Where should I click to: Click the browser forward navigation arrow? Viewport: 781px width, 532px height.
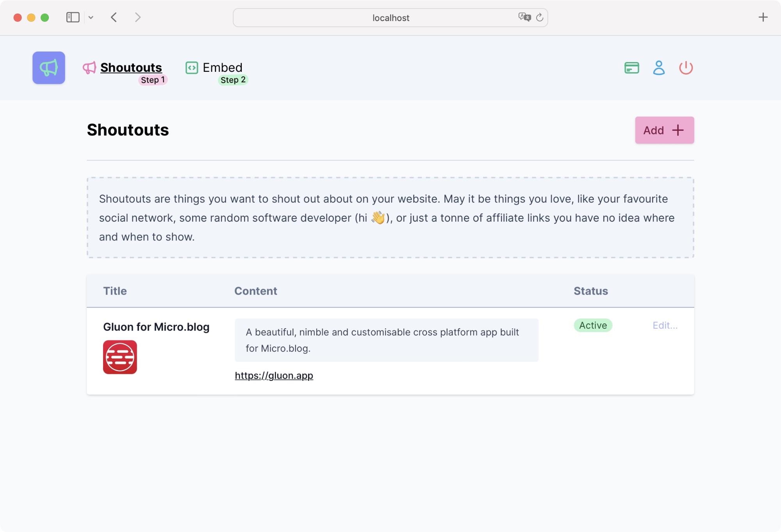click(x=137, y=17)
